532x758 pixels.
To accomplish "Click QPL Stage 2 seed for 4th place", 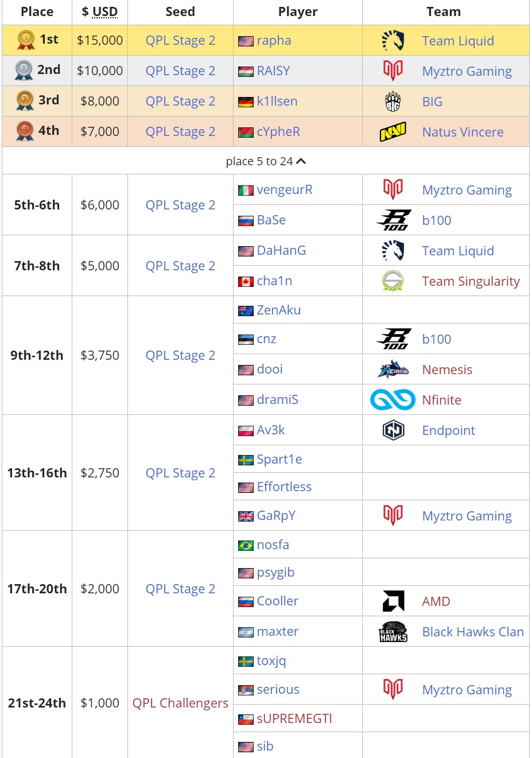I will 180,131.
